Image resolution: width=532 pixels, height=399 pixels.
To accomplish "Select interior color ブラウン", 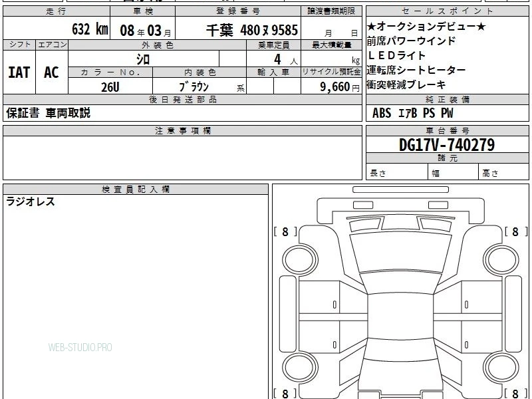I will [x=194, y=87].
